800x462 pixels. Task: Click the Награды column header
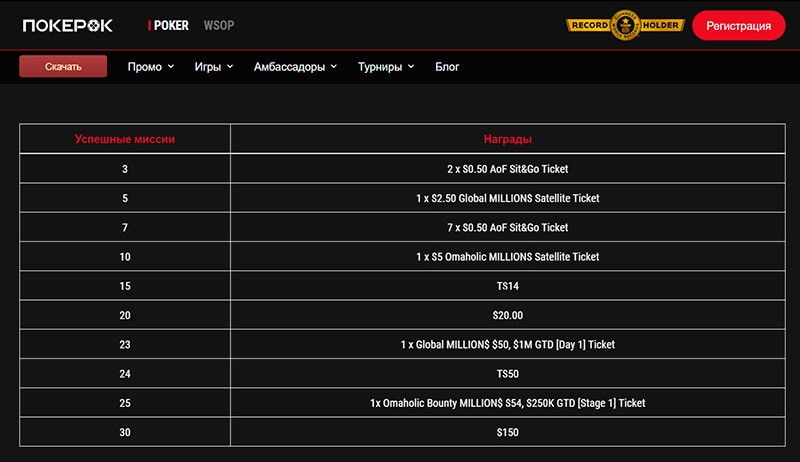coord(507,139)
